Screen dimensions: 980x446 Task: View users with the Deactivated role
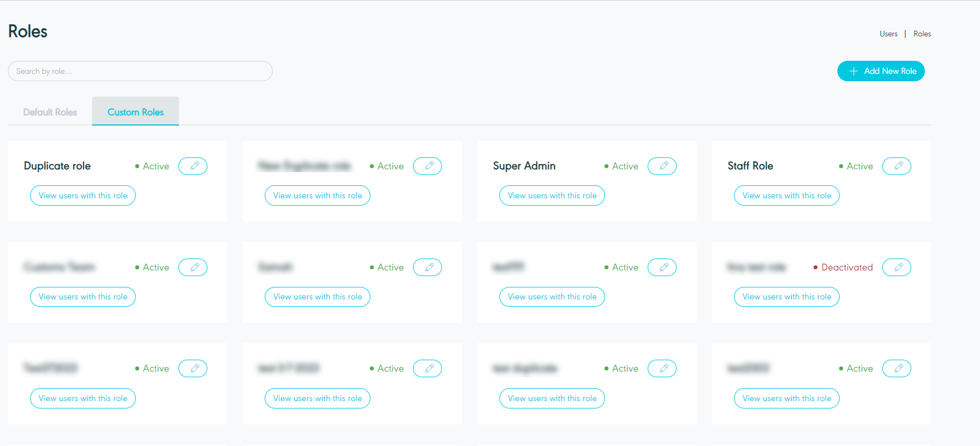click(787, 297)
